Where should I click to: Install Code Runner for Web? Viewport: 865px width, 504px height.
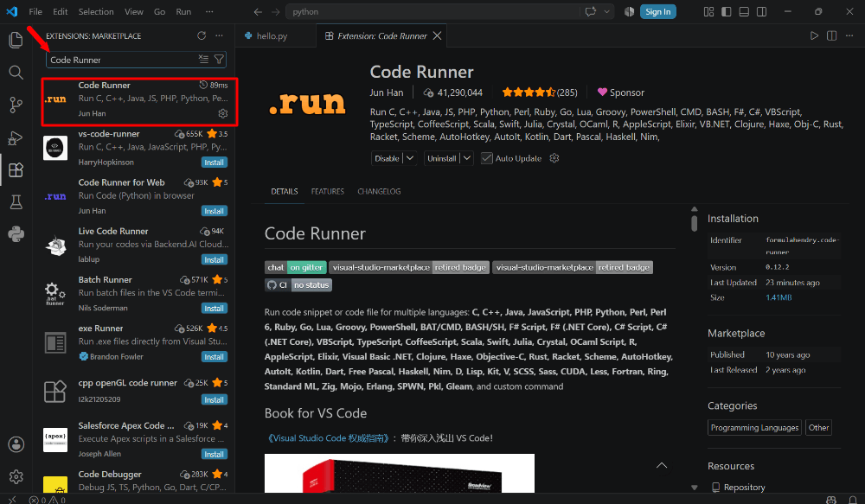tap(214, 211)
